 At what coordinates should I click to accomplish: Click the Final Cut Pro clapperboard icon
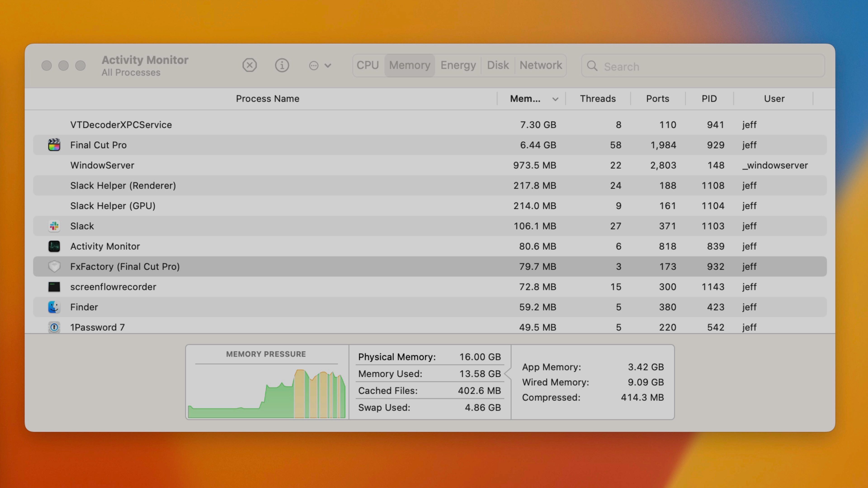54,145
